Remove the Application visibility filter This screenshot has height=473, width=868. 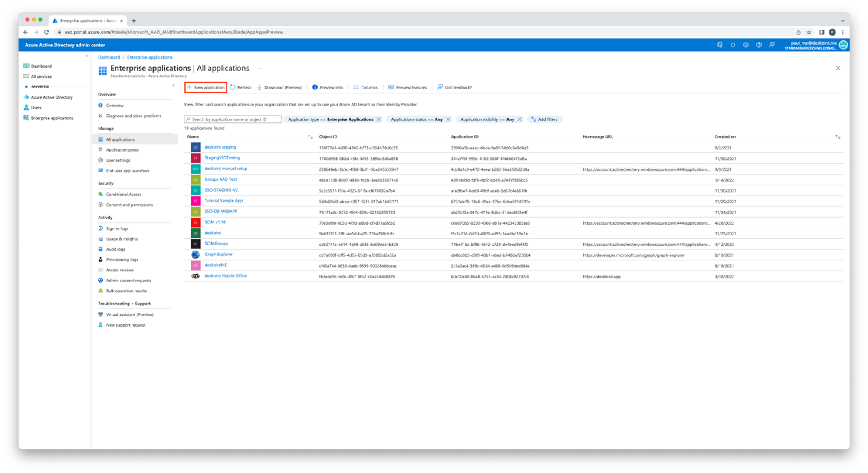tap(519, 119)
